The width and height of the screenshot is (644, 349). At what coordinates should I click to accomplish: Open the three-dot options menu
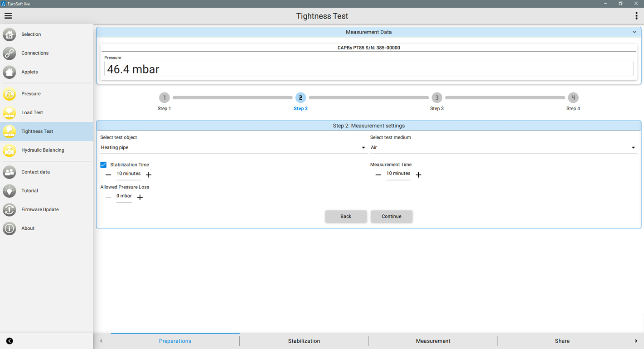coord(636,16)
